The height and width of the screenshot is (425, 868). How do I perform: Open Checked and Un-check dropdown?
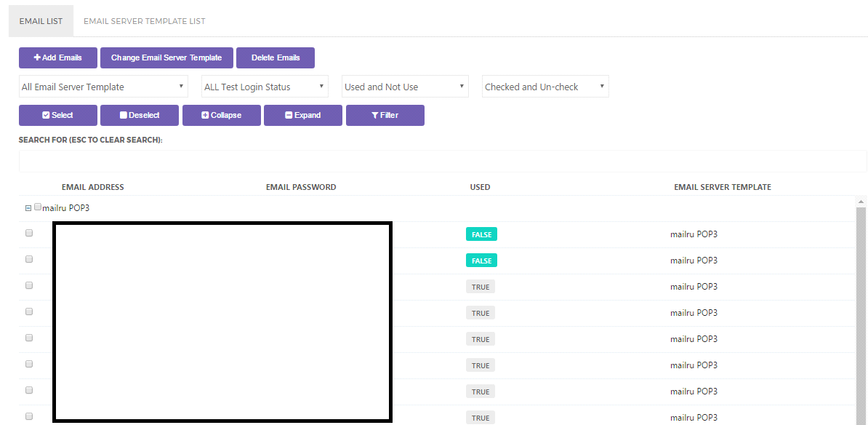545,87
